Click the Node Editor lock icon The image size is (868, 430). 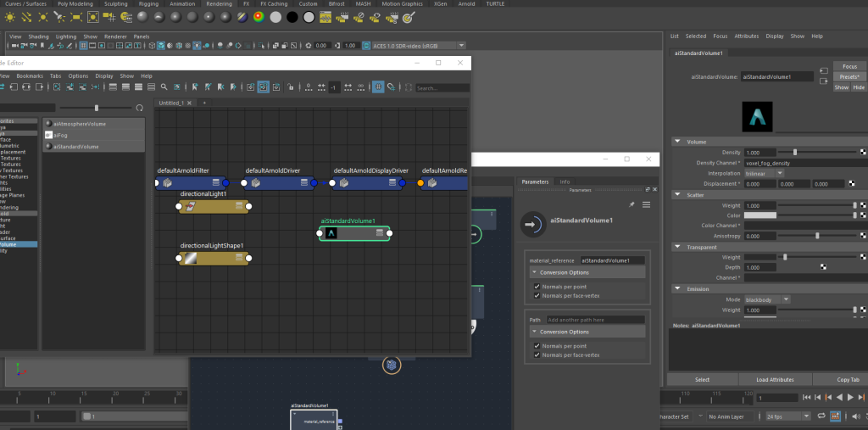click(x=291, y=87)
